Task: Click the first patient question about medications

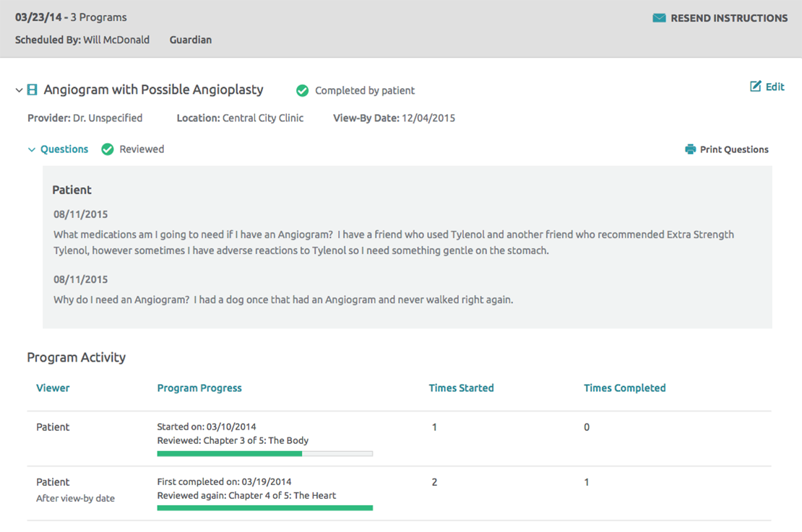Action: click(393, 243)
